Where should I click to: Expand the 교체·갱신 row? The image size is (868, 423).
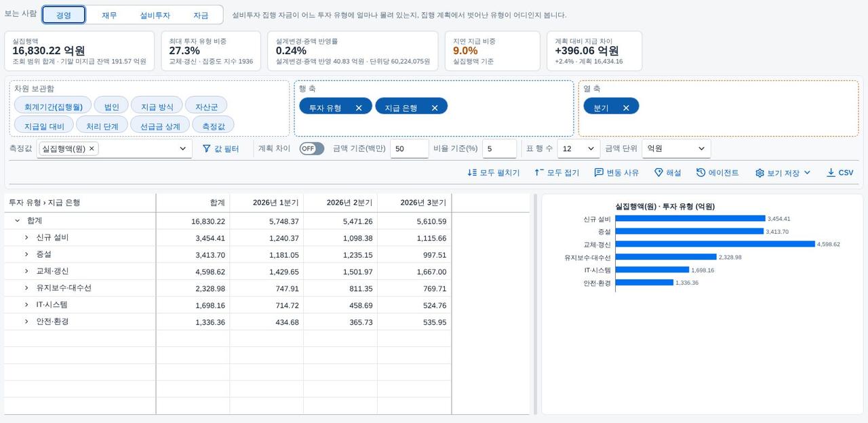pyautogui.click(x=26, y=271)
